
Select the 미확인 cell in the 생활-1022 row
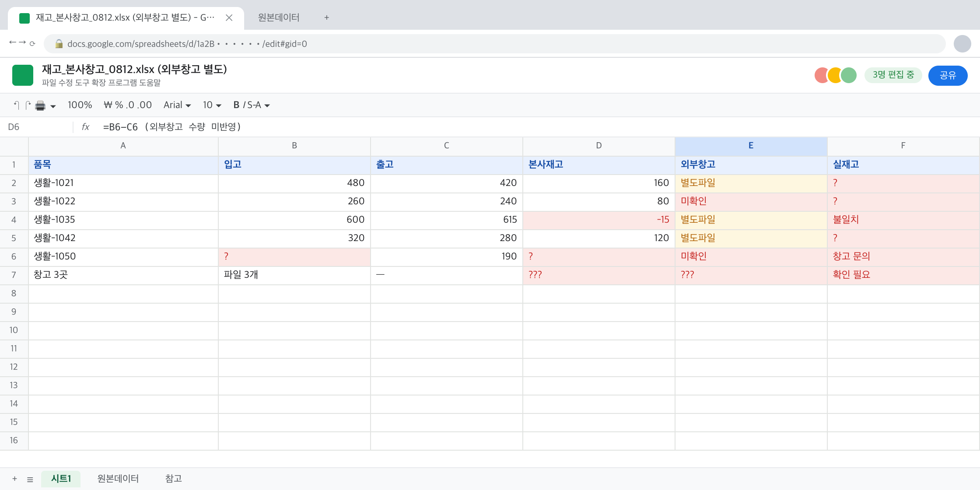tap(751, 201)
